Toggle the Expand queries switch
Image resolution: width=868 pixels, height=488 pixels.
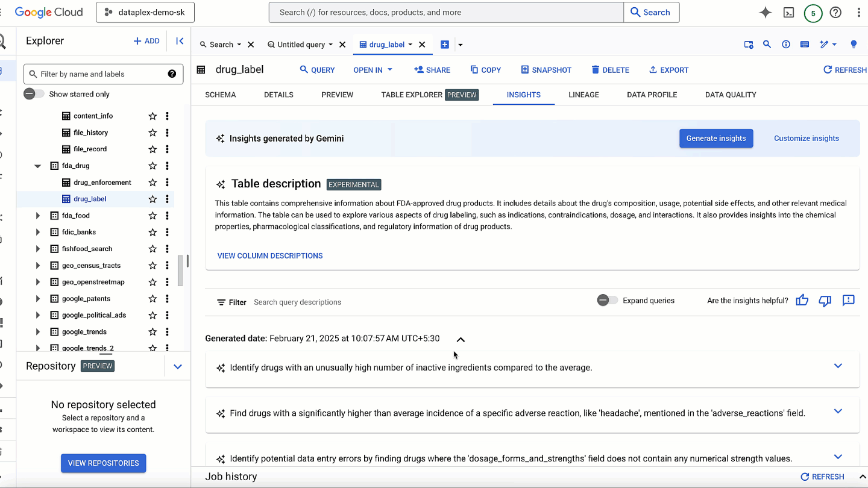(x=607, y=300)
